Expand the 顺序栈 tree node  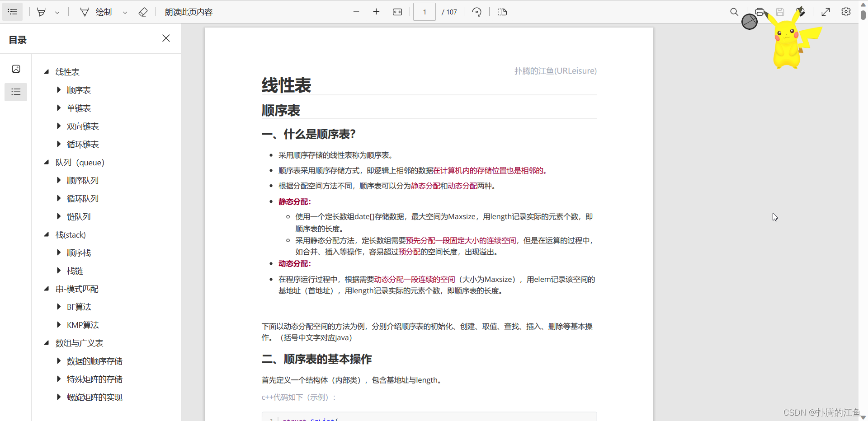pos(58,253)
